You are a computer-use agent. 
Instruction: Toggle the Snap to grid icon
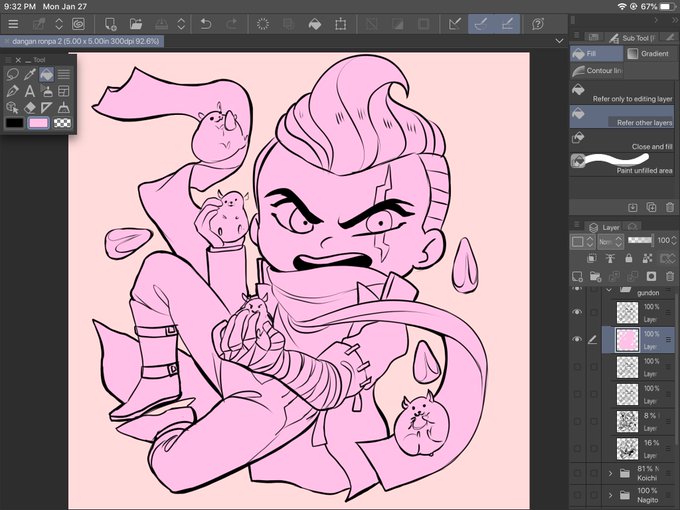point(507,24)
